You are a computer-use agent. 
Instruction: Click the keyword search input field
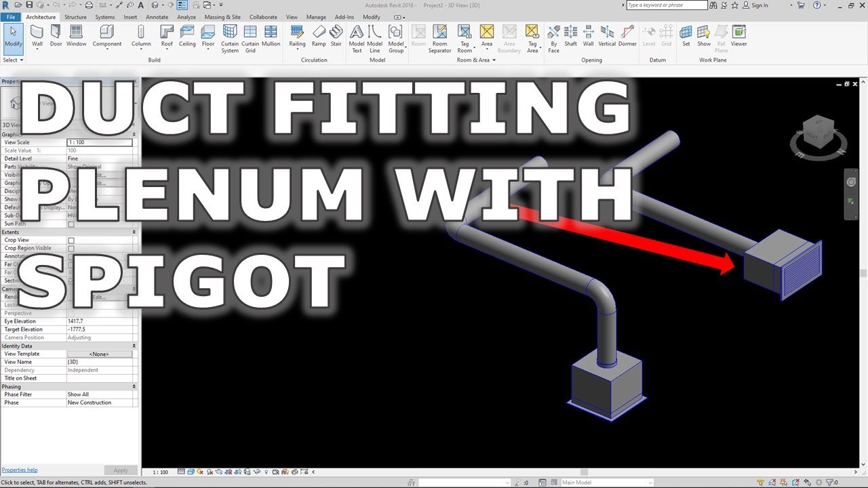pyautogui.click(x=667, y=5)
